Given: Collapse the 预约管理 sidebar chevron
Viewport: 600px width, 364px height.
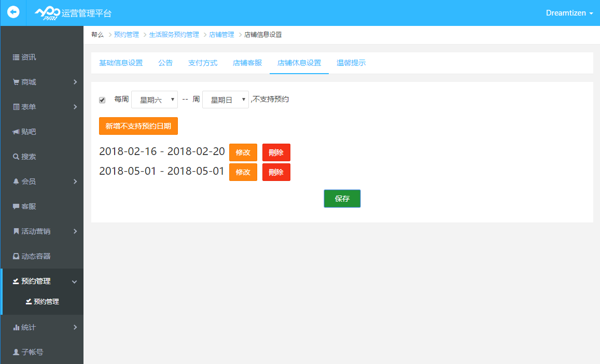Looking at the screenshot, I should pos(74,282).
